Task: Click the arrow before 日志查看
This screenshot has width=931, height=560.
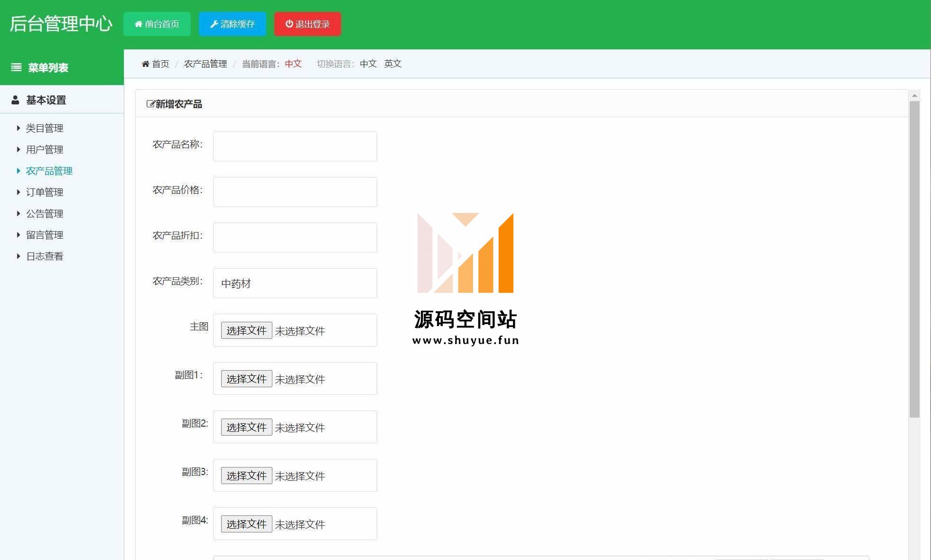Action: (18, 256)
